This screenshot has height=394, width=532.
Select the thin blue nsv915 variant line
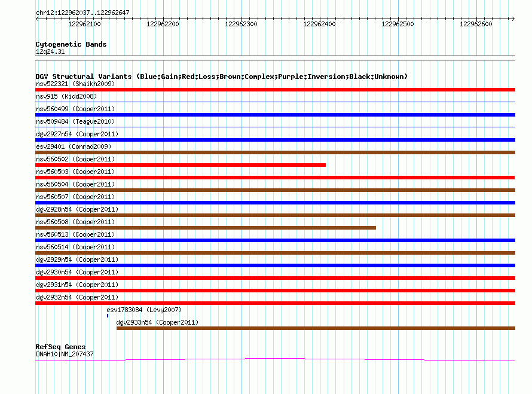click(275, 102)
